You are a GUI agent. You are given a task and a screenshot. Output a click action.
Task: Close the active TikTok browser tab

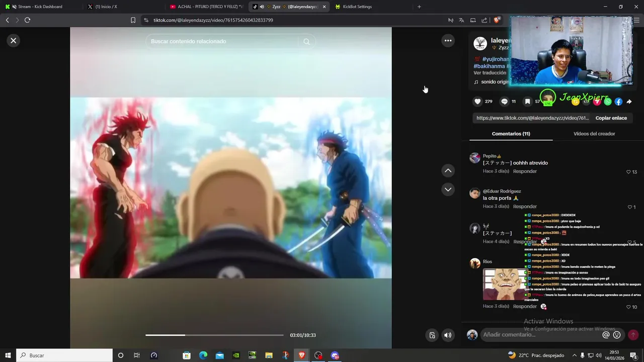tap(324, 7)
